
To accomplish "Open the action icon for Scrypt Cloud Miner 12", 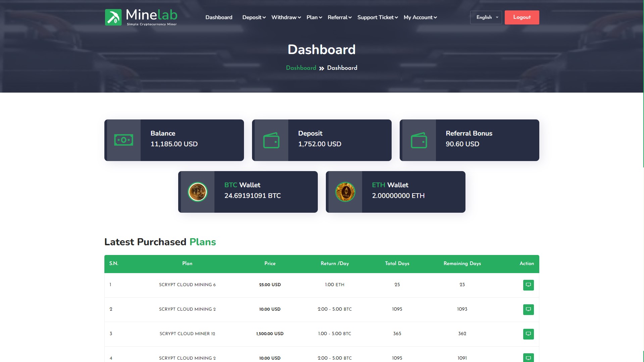I will tap(528, 334).
